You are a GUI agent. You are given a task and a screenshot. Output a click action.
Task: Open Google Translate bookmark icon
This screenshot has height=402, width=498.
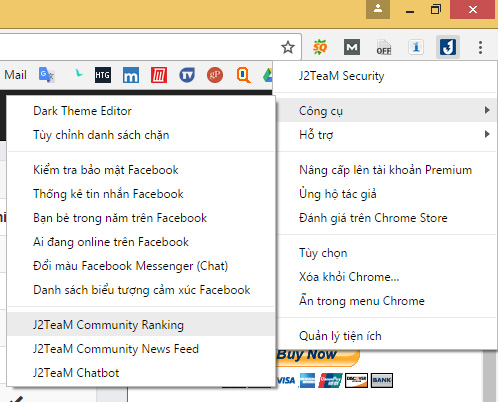(46, 75)
